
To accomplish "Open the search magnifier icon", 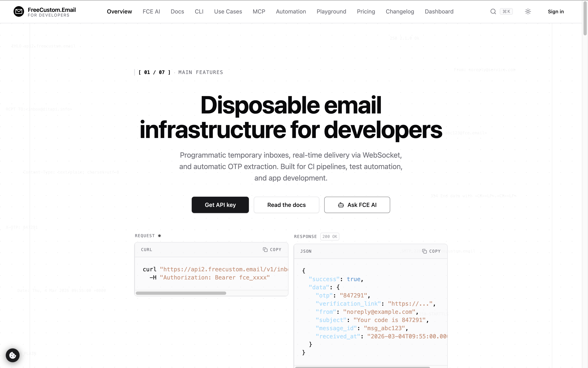I will 493,11.
